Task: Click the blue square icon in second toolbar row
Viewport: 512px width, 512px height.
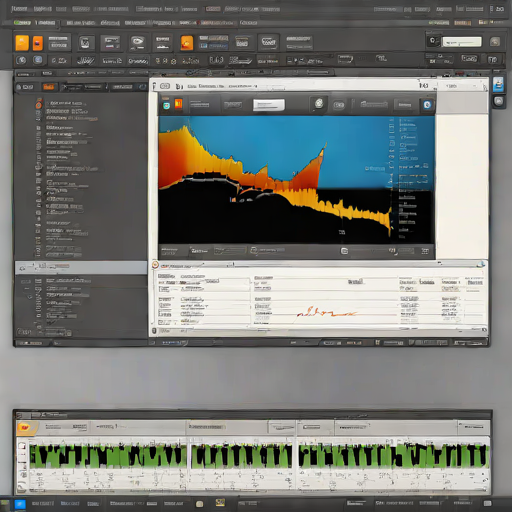Action: [38, 60]
